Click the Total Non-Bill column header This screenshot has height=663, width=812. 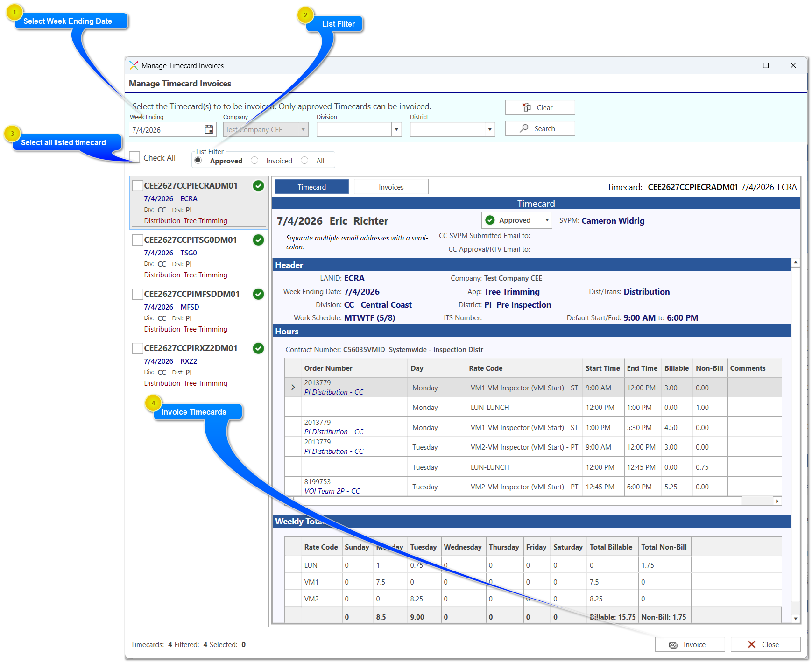tap(664, 547)
